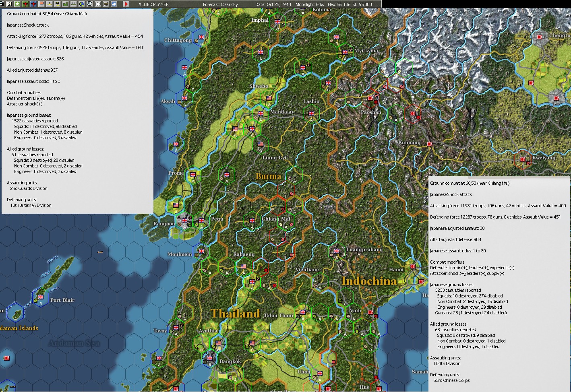Click the 'ALLIED PLAYER' label
Viewport: 571px width, 392px height.
pos(153,4)
